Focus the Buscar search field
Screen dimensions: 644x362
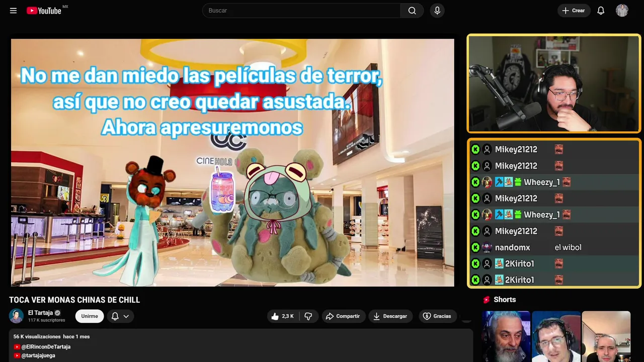[x=301, y=11]
